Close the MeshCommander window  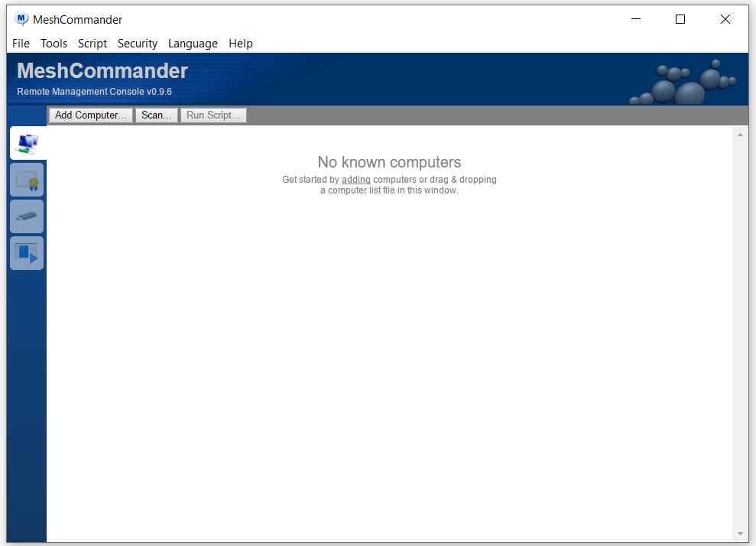point(725,19)
